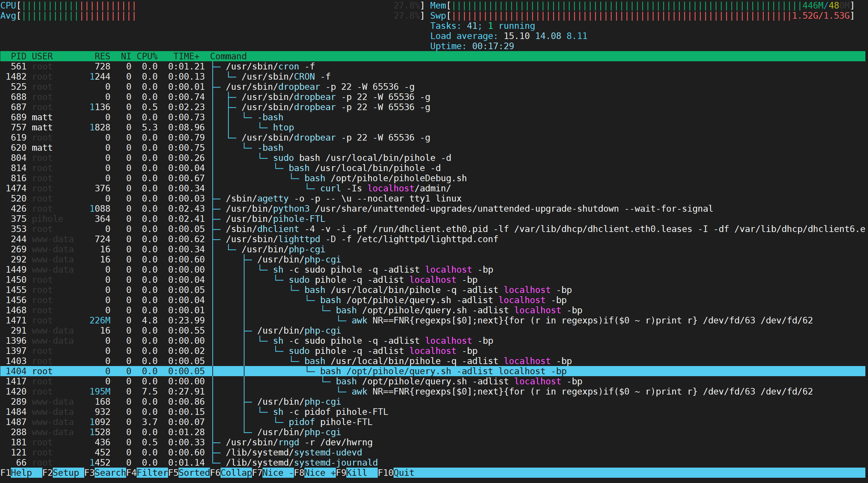Viewport: 868px width, 483px height.
Task: Sort by the NI column header
Action: 126,56
